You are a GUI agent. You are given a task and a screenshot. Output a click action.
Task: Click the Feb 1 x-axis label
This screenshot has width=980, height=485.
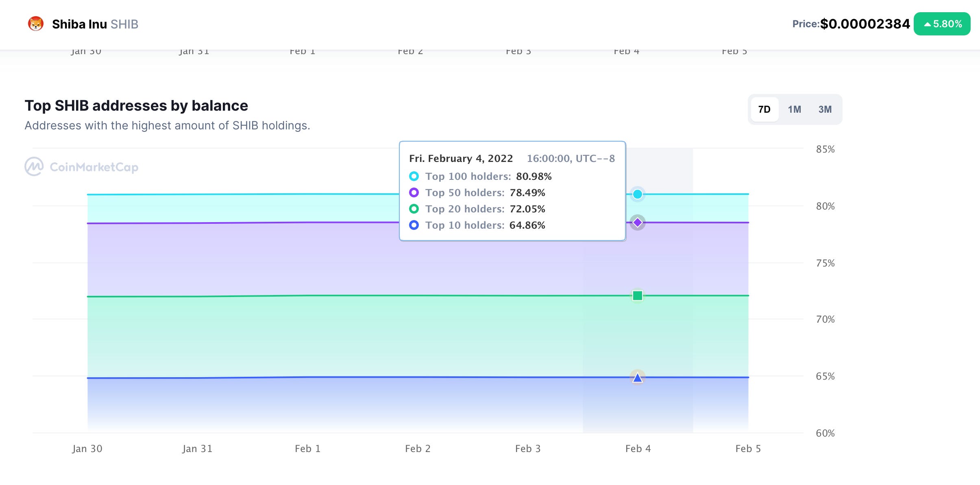[x=307, y=448]
